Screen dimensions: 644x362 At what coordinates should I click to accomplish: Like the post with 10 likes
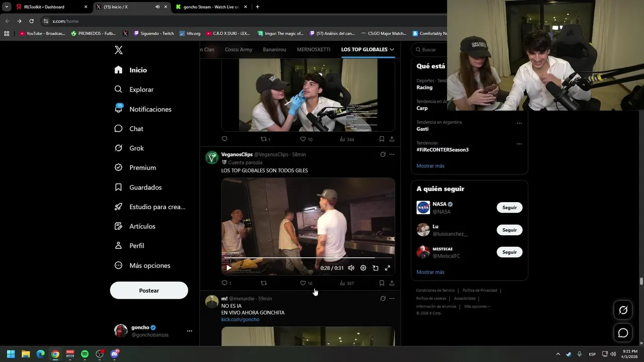point(303,139)
